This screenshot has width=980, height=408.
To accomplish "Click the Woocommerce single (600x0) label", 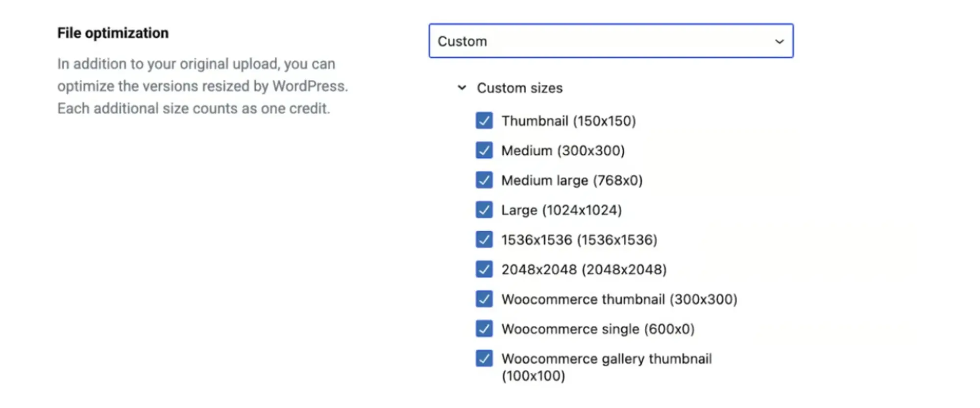I will [598, 329].
